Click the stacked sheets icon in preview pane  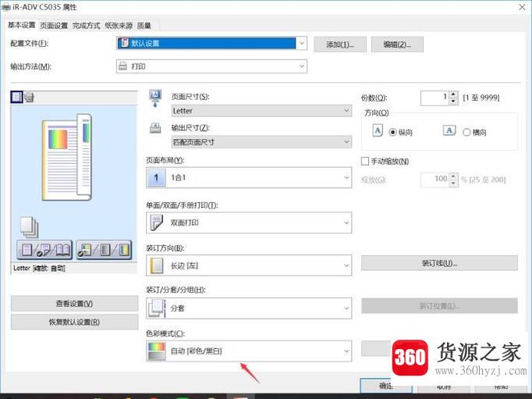[x=29, y=226]
